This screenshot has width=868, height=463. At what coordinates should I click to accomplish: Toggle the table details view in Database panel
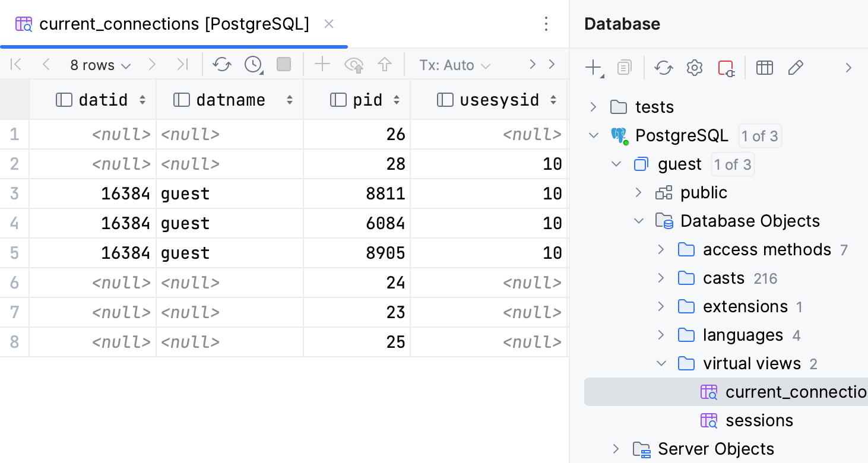point(764,67)
